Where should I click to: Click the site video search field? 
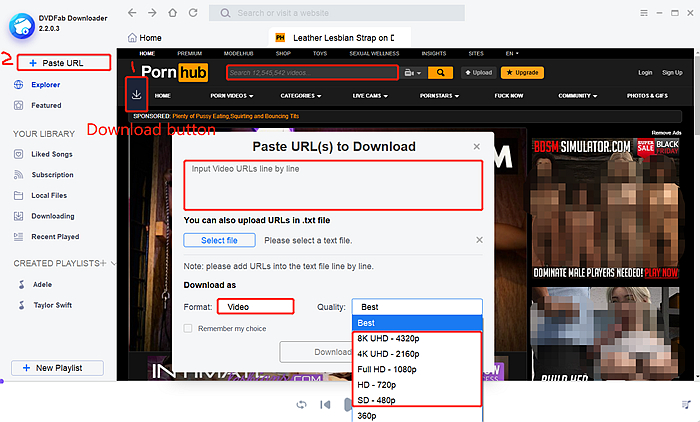click(312, 72)
